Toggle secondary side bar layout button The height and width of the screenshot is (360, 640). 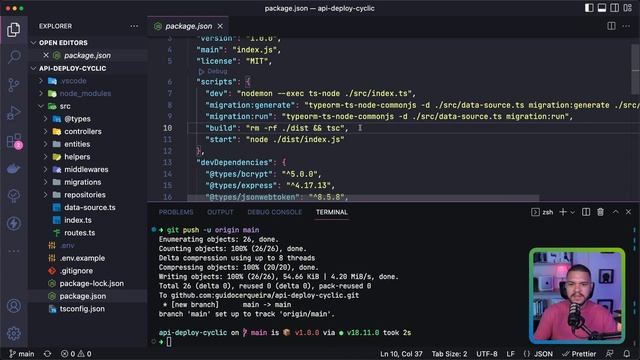[614, 8]
